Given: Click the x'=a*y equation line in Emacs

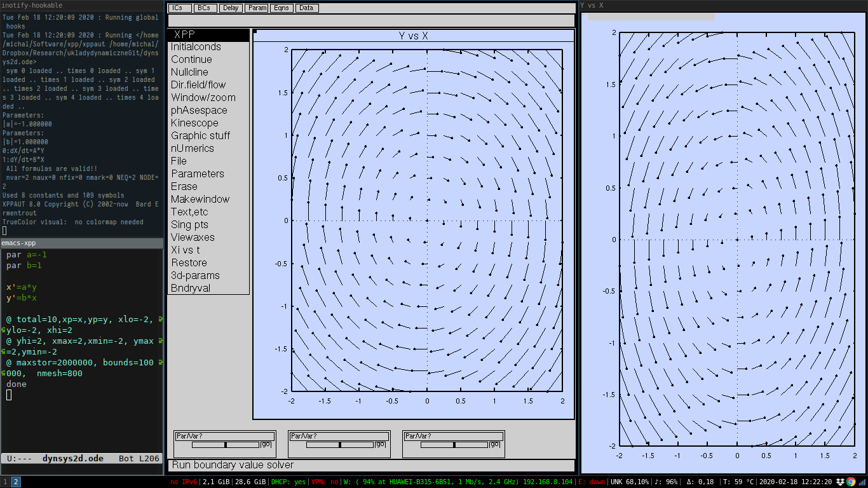Looking at the screenshot, I should pyautogui.click(x=22, y=287).
